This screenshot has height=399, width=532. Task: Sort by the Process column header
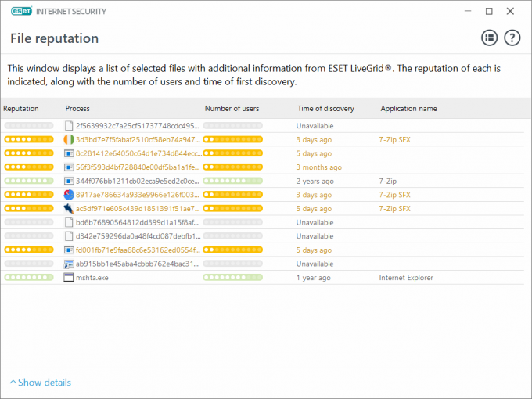(77, 109)
